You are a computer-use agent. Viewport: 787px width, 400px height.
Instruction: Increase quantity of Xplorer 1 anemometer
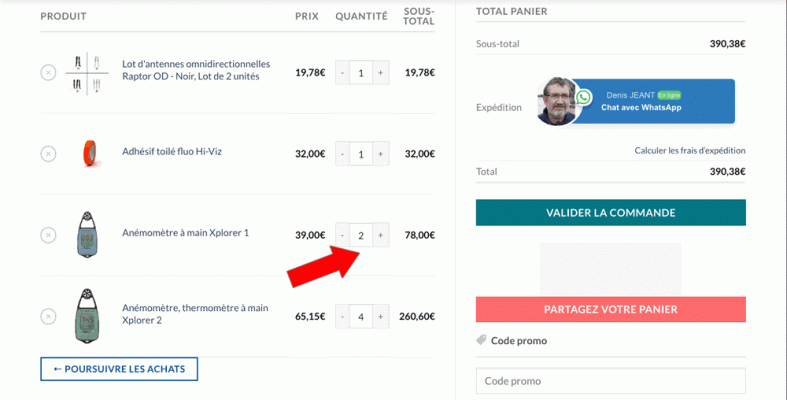(x=380, y=235)
